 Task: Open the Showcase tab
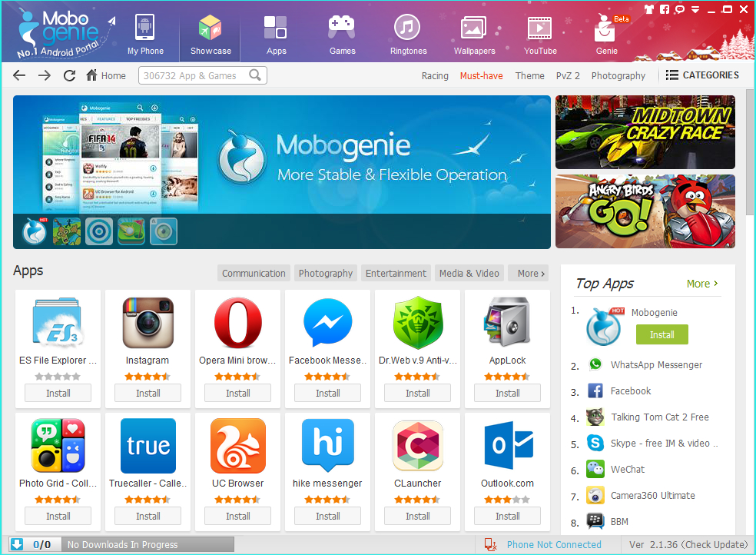click(x=211, y=35)
